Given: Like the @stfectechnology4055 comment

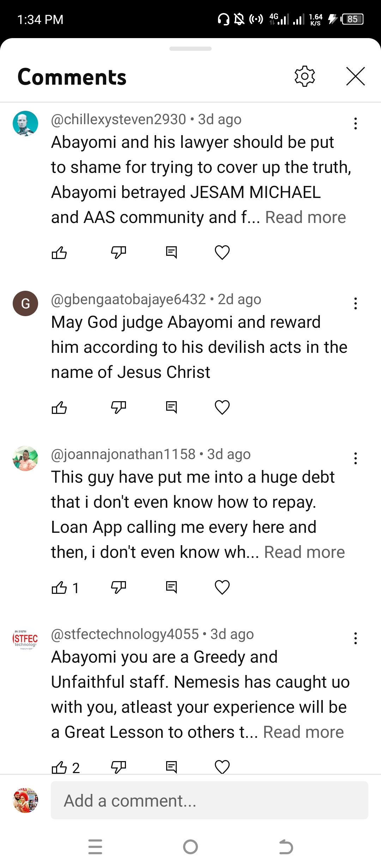Looking at the screenshot, I should [x=59, y=767].
